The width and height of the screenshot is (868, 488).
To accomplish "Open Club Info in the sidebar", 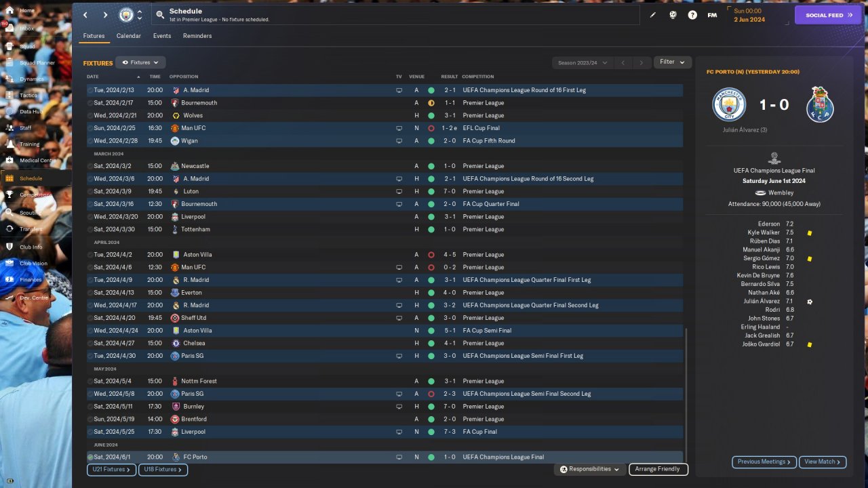I will (x=31, y=247).
